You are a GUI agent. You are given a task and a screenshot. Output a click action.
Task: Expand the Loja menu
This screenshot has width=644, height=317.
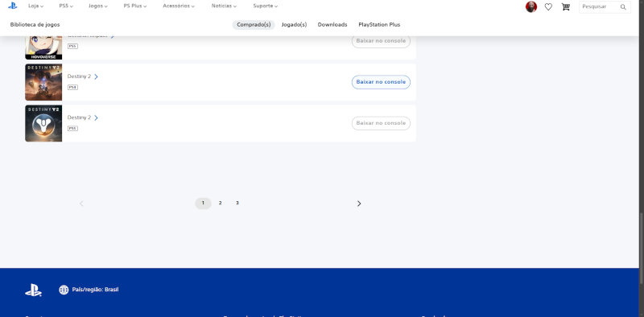coord(35,6)
